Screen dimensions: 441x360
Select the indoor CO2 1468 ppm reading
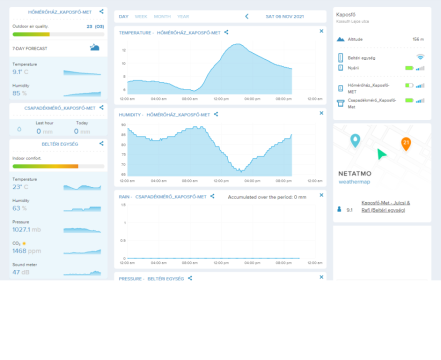click(27, 251)
